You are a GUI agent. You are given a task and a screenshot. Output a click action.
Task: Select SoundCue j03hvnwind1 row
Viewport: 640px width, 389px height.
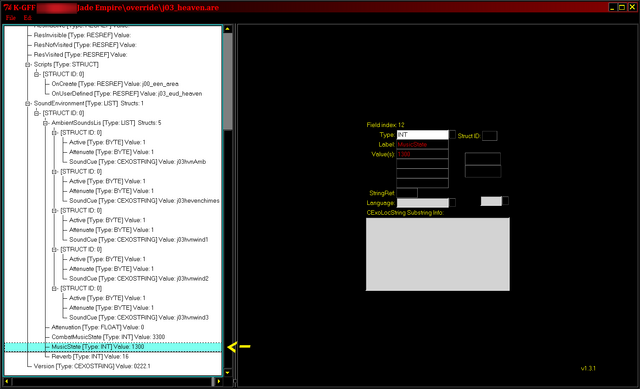tap(138, 240)
